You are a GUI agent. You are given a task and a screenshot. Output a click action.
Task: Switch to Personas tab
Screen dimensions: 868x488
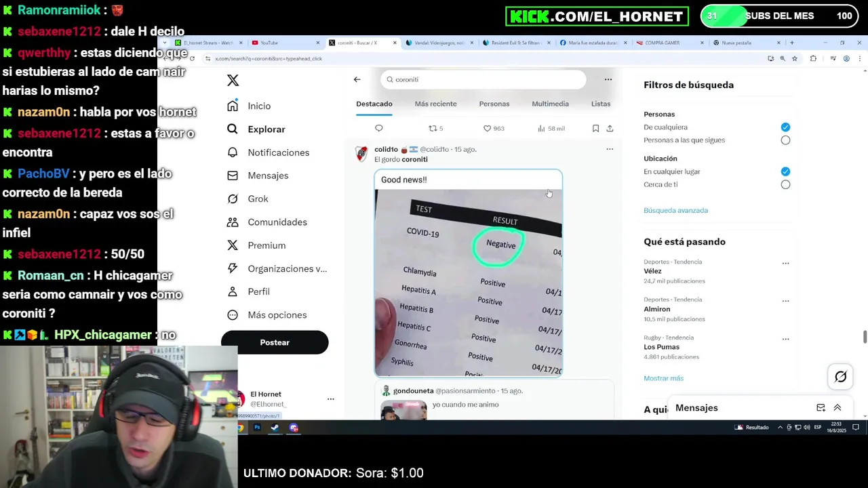494,104
